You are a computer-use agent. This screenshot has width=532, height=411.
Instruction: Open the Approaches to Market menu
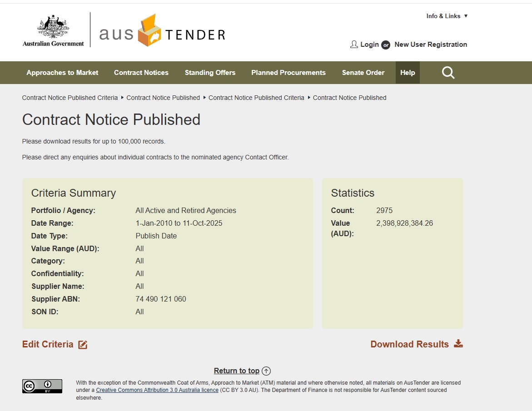pyautogui.click(x=62, y=73)
